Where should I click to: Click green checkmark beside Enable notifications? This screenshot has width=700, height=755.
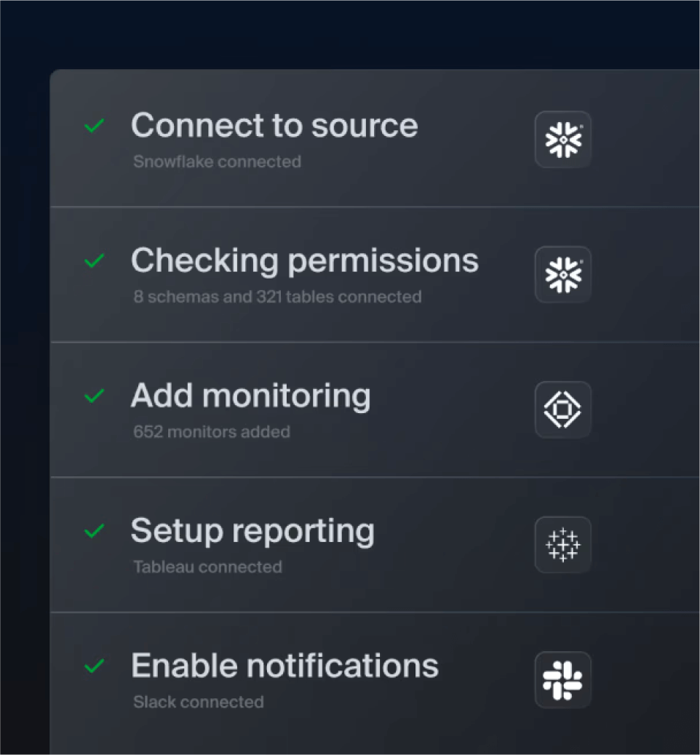[94, 666]
